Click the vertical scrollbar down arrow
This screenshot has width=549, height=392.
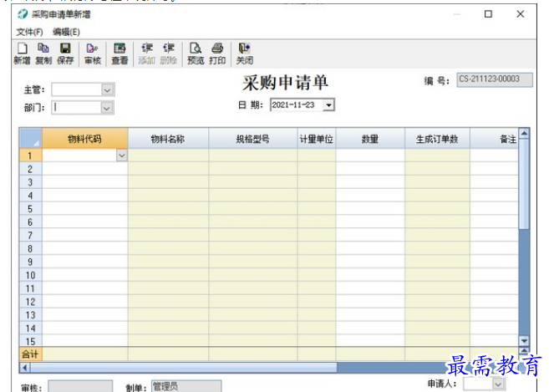tap(524, 340)
